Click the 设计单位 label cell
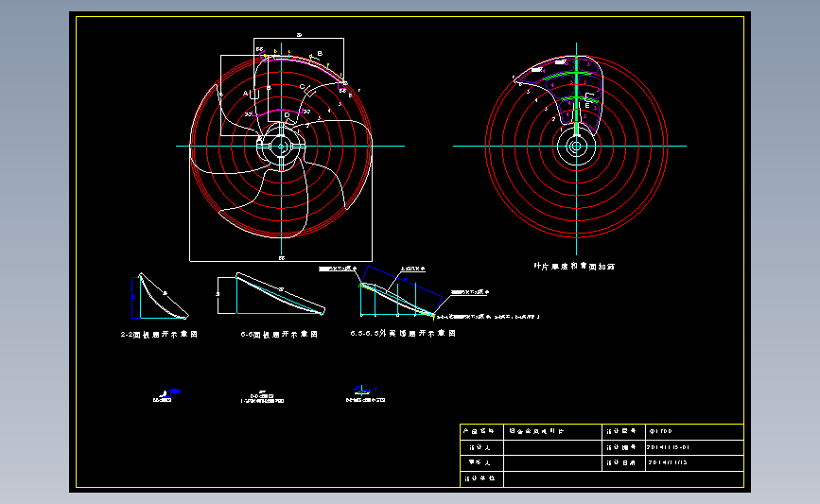820x504 pixels. [x=481, y=478]
